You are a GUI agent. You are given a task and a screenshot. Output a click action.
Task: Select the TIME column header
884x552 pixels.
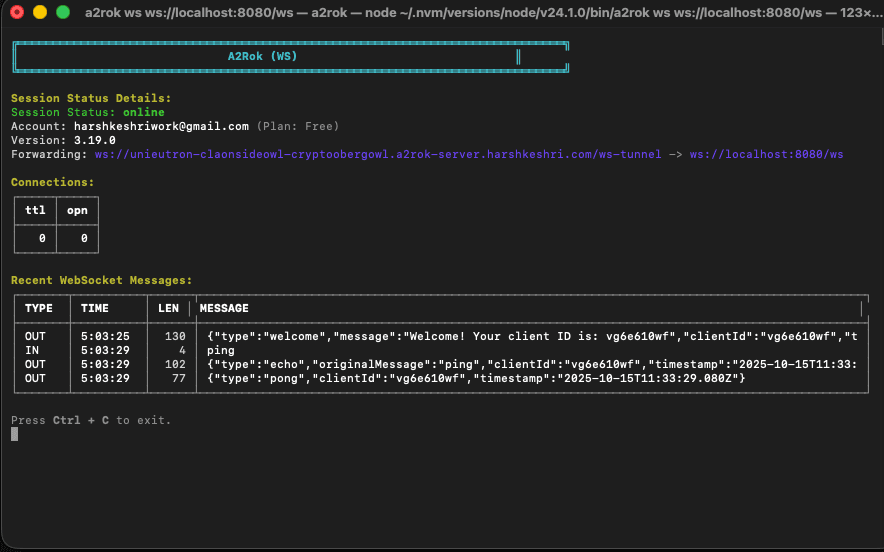(x=95, y=308)
